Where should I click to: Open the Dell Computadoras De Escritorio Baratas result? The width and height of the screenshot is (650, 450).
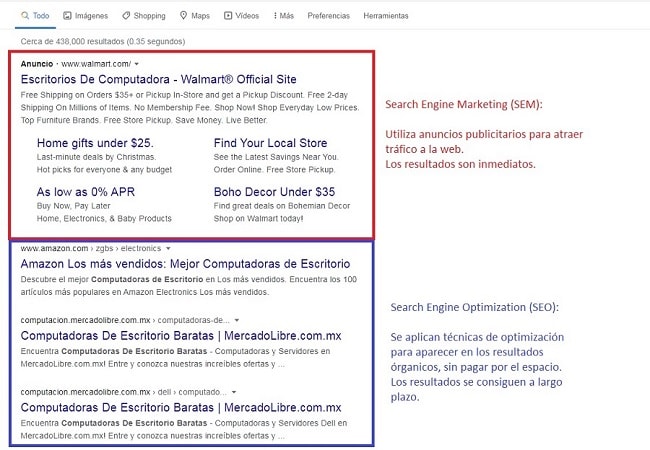coord(181,407)
